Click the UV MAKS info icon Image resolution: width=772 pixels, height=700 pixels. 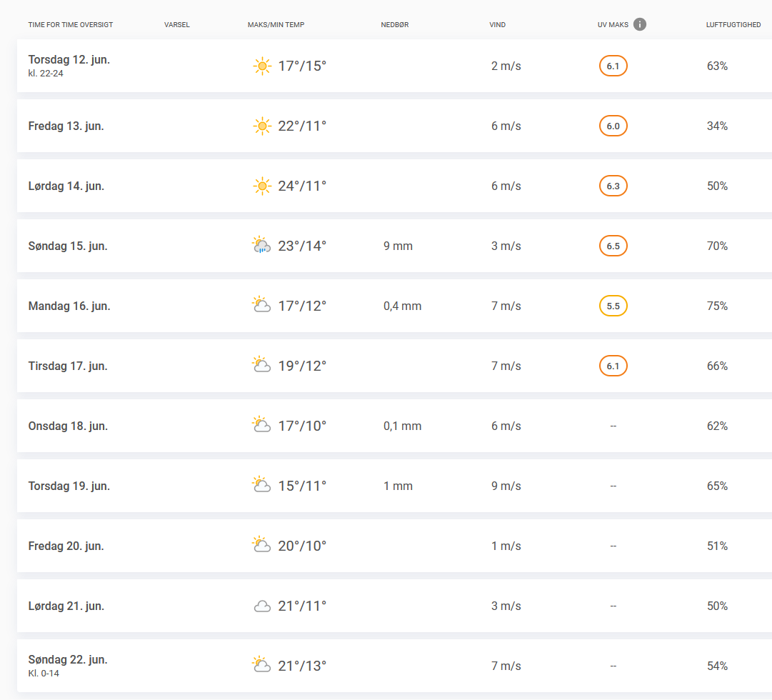[640, 24]
